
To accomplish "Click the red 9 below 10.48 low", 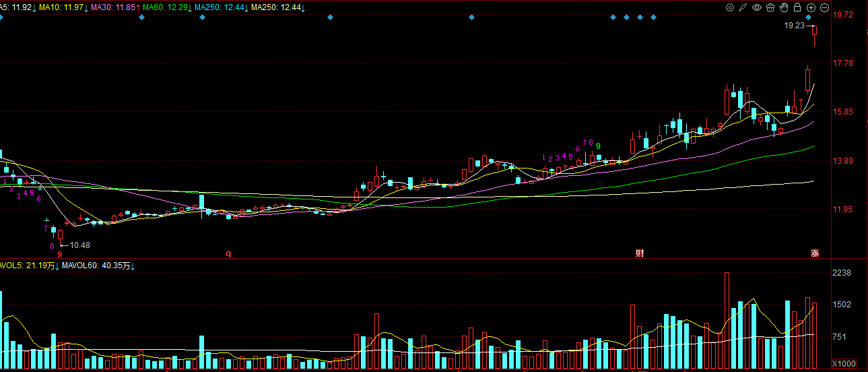I will (59, 254).
